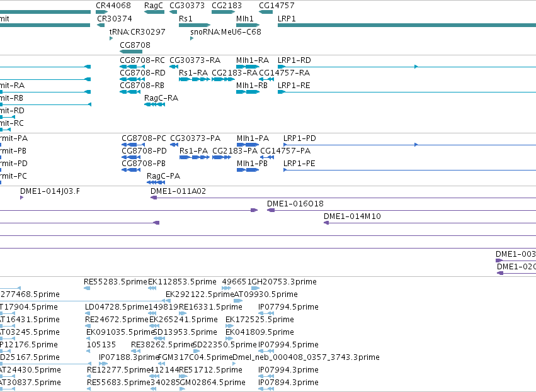This screenshot has width=536, height=392.
Task: Select protein Mlh1-PB label
Action: pos(253,164)
